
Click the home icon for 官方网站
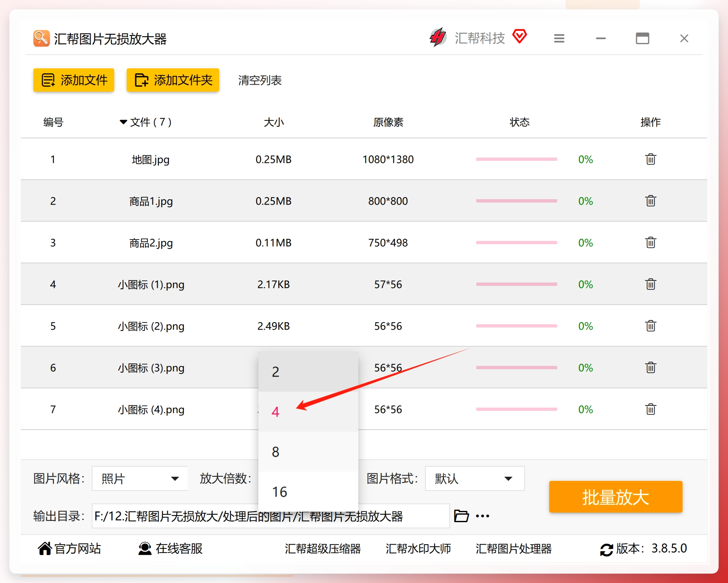tap(45, 548)
